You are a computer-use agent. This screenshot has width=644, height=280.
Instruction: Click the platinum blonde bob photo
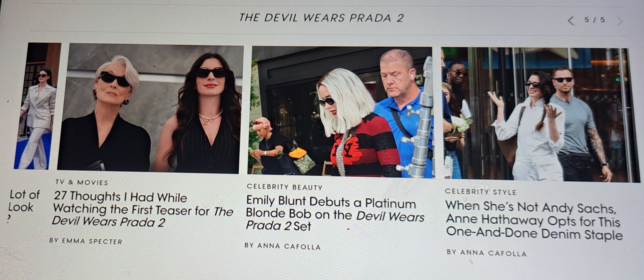click(x=341, y=112)
